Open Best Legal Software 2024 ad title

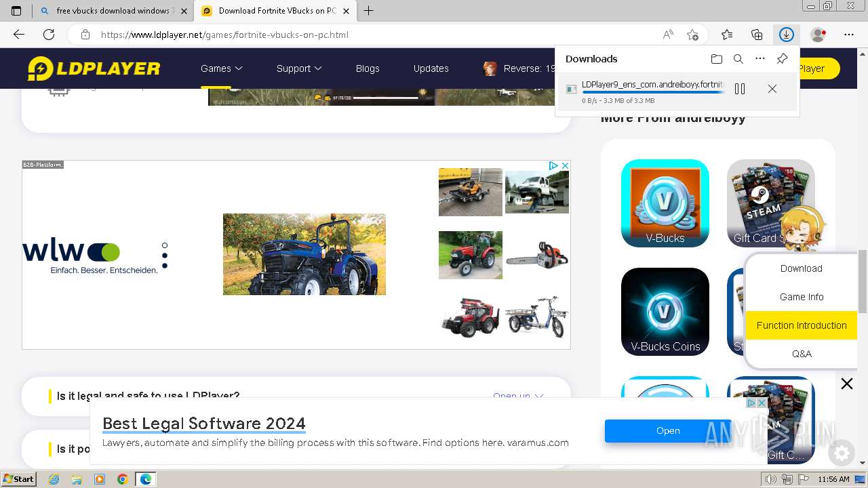204,424
